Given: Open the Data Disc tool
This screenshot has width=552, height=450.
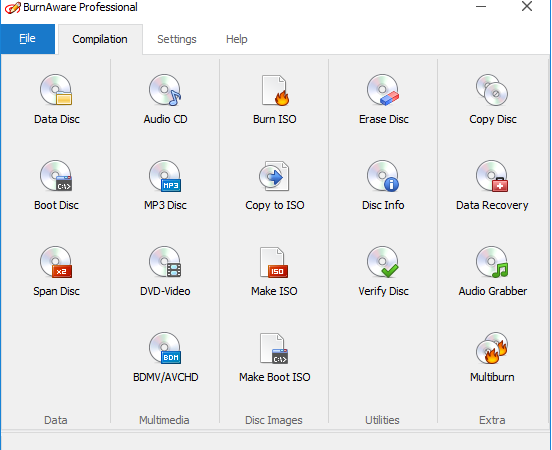Looking at the screenshot, I should point(56,100).
